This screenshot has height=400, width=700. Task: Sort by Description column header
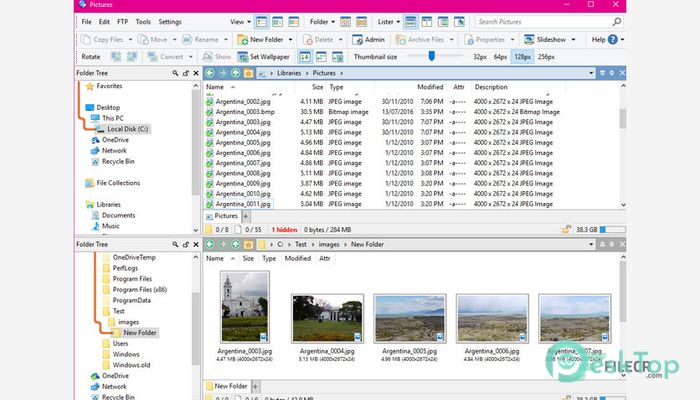click(x=491, y=87)
